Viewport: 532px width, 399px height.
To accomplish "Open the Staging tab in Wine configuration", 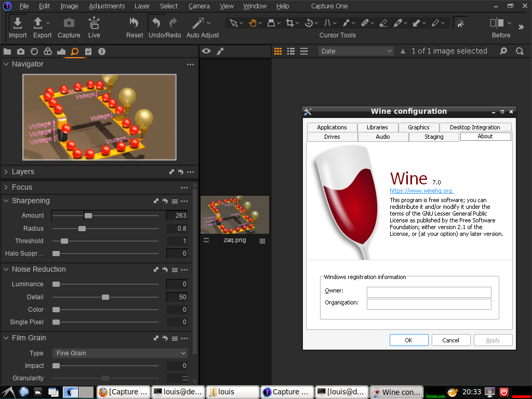I will pyautogui.click(x=434, y=137).
